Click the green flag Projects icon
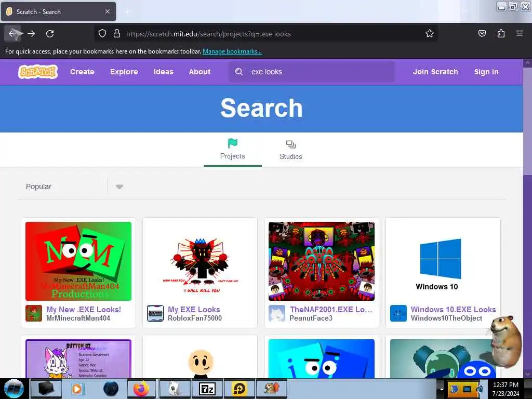 pos(233,143)
